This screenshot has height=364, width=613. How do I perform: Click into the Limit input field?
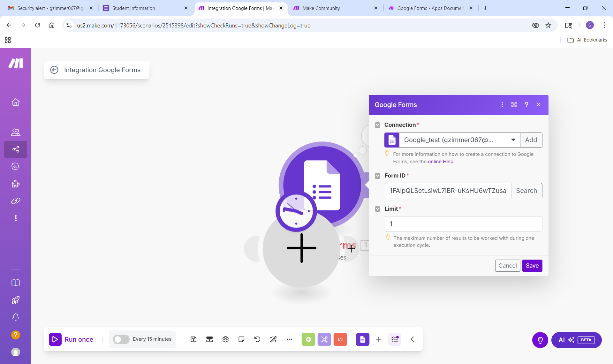[x=463, y=224]
